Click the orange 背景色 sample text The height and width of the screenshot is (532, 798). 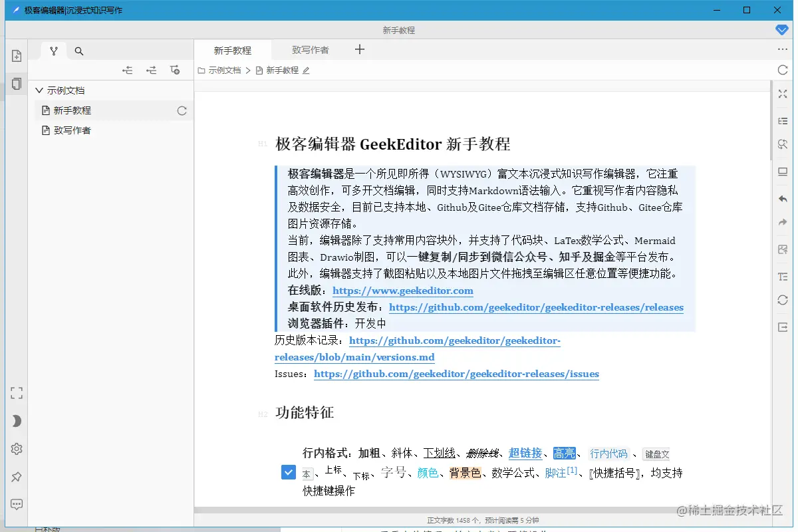tap(465, 473)
